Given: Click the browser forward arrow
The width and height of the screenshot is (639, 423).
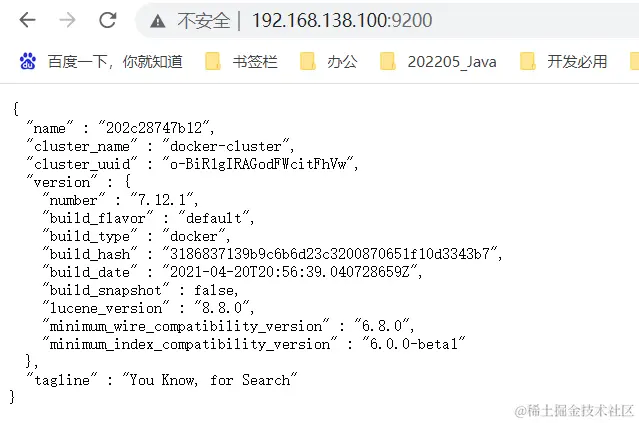Looking at the screenshot, I should coord(67,20).
